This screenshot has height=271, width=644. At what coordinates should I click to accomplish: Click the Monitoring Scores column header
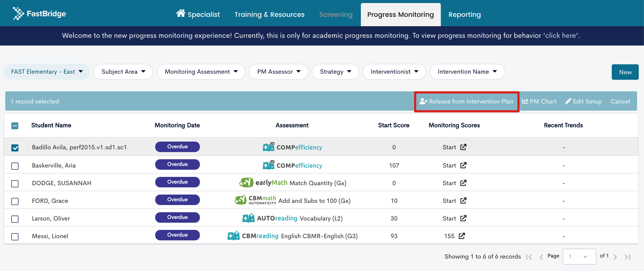454,125
